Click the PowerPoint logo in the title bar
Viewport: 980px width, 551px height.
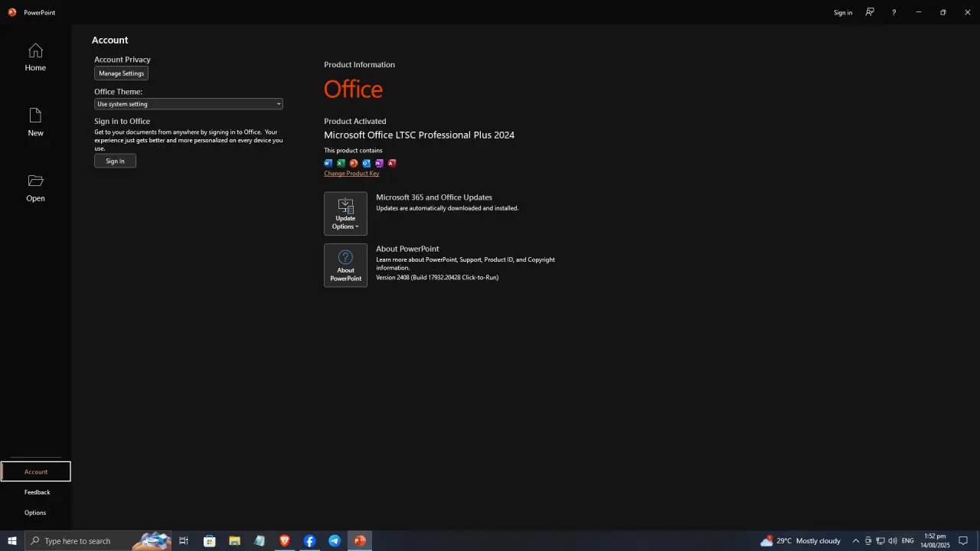[x=12, y=12]
